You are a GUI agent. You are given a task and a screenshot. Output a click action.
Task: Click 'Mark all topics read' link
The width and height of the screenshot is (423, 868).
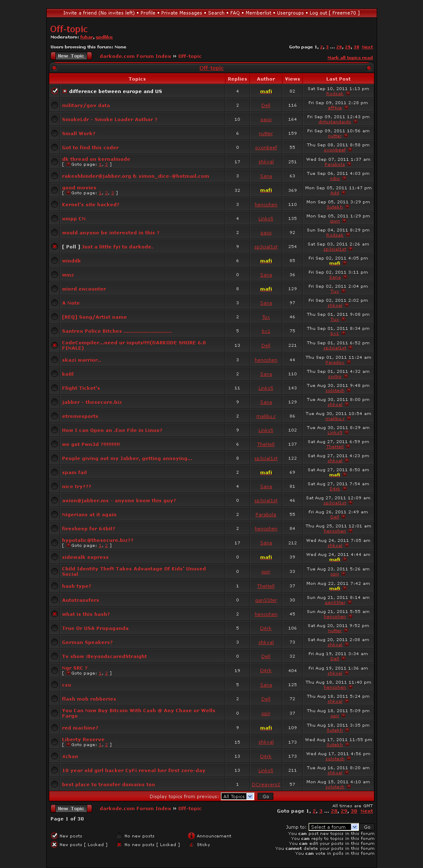350,58
